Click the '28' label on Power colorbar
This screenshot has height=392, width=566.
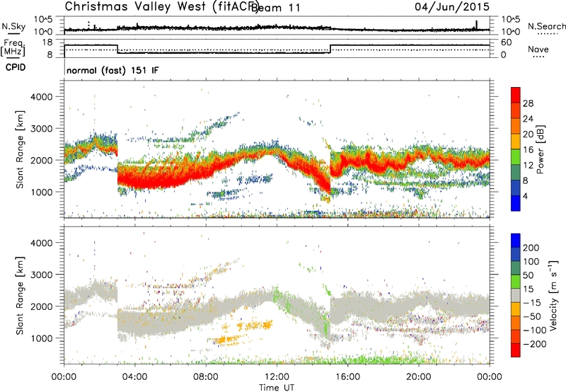tap(528, 103)
